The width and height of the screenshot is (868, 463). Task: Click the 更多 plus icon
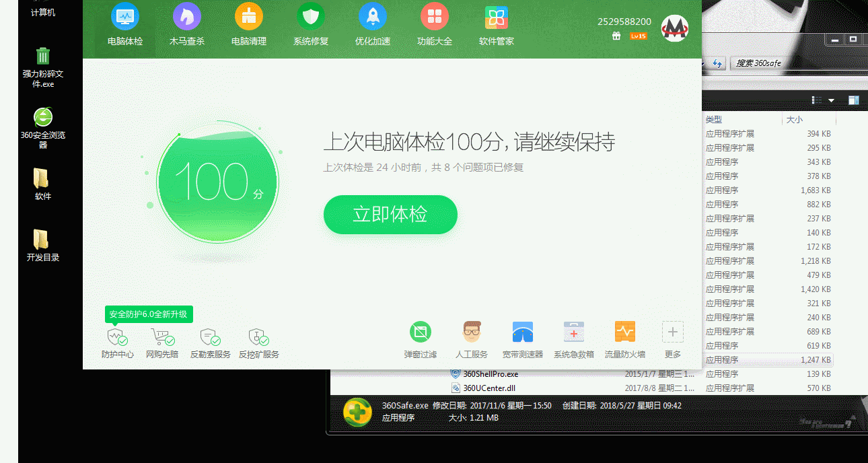(x=673, y=332)
